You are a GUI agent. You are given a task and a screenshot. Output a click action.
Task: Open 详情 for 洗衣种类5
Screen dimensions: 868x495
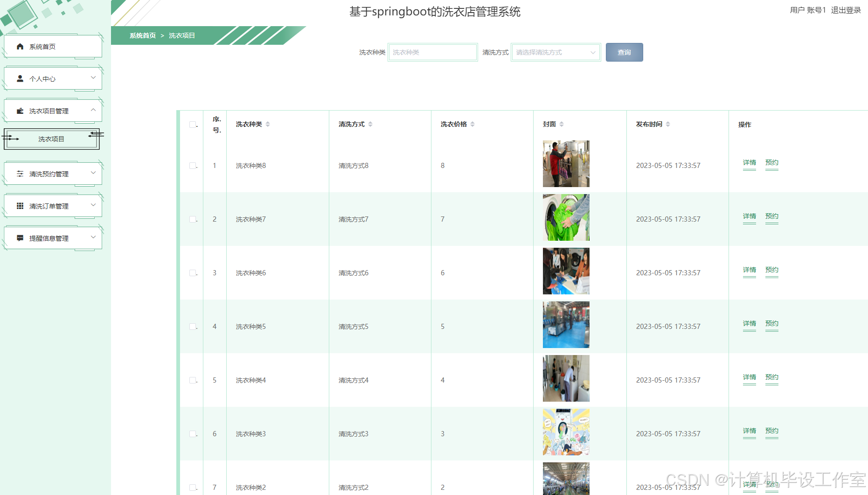point(750,324)
